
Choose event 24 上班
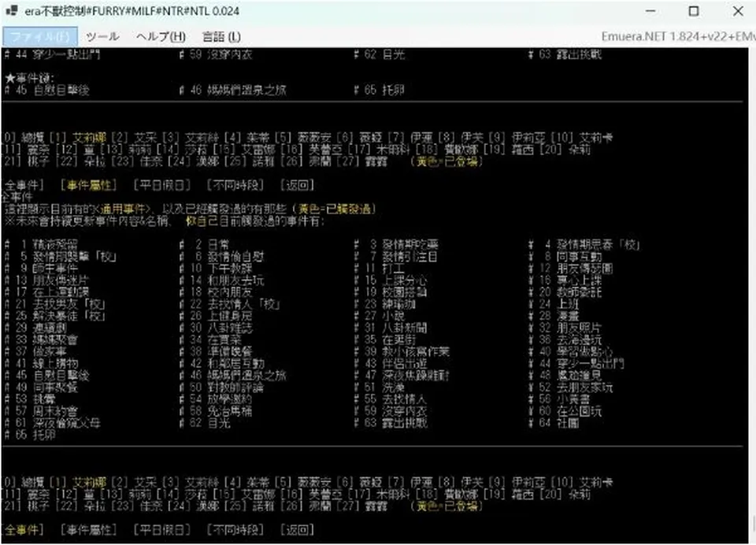pos(554,304)
